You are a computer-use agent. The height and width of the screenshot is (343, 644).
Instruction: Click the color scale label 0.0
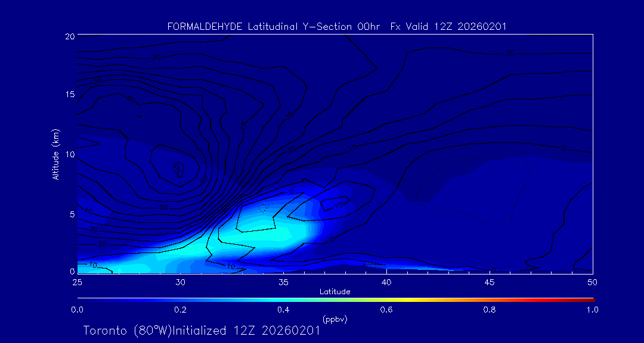(77, 310)
